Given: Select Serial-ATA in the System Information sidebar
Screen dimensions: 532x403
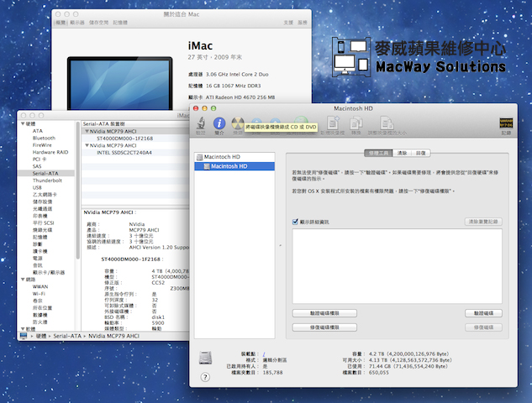Looking at the screenshot, I should [45, 173].
